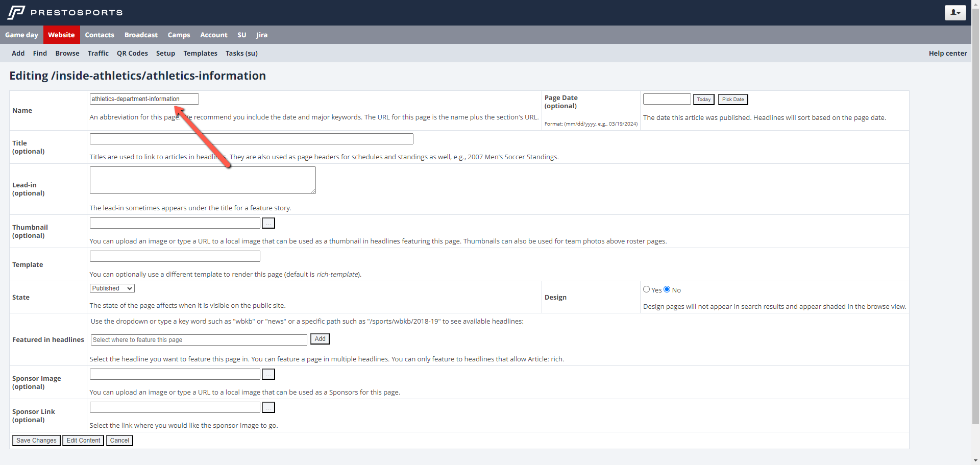
Task: Open the Game day tab
Action: pos(21,35)
